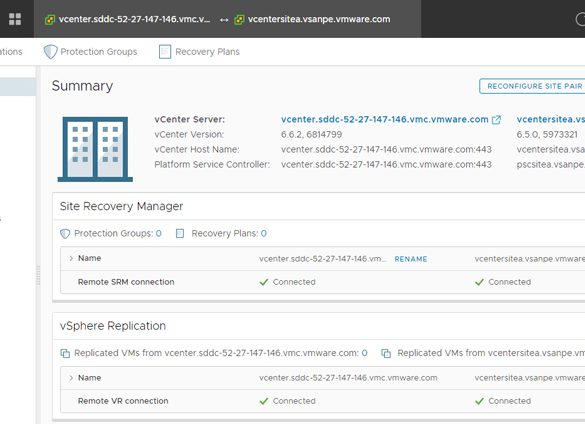Viewport: 585px width, 424px height.
Task: Click the vcentersitea site icon in header
Action: [x=239, y=19]
